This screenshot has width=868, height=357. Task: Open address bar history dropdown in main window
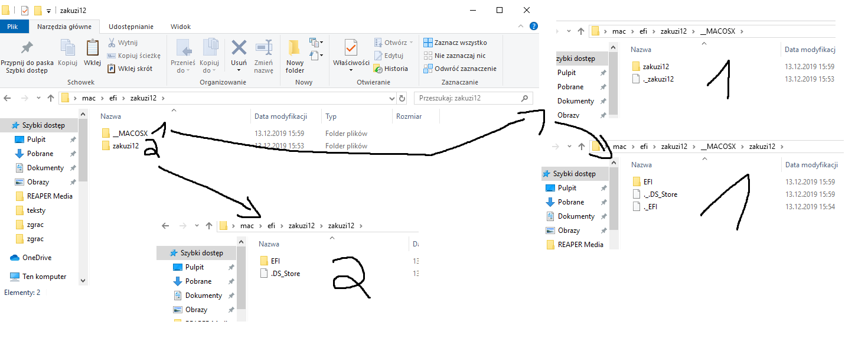pyautogui.click(x=392, y=98)
